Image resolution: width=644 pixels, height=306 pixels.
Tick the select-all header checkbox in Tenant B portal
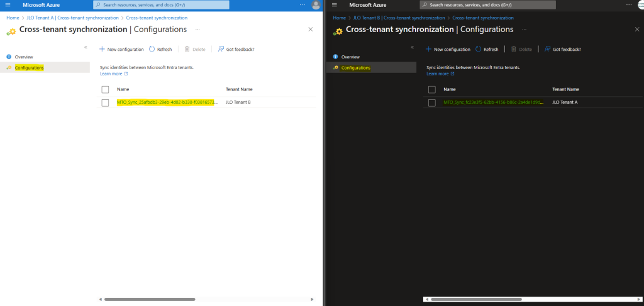tap(431, 89)
